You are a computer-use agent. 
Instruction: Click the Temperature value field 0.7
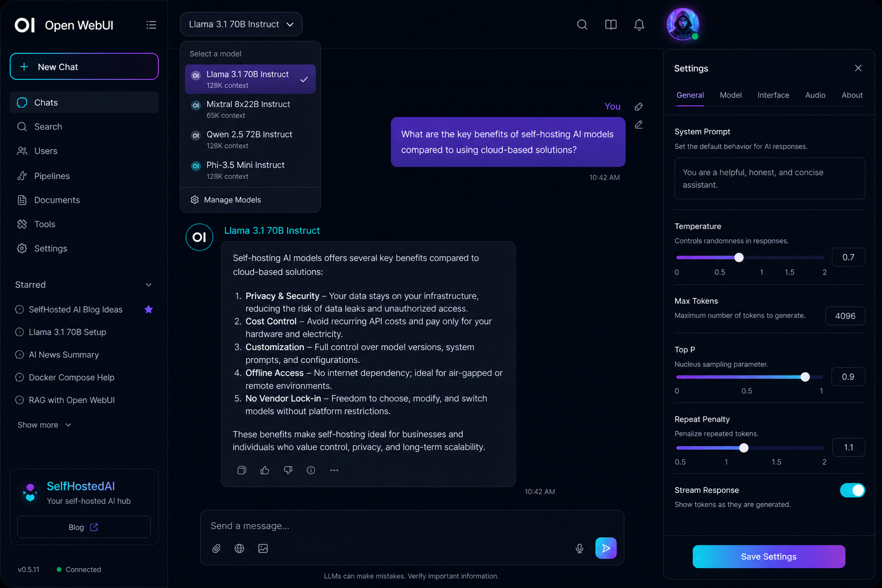(x=848, y=257)
